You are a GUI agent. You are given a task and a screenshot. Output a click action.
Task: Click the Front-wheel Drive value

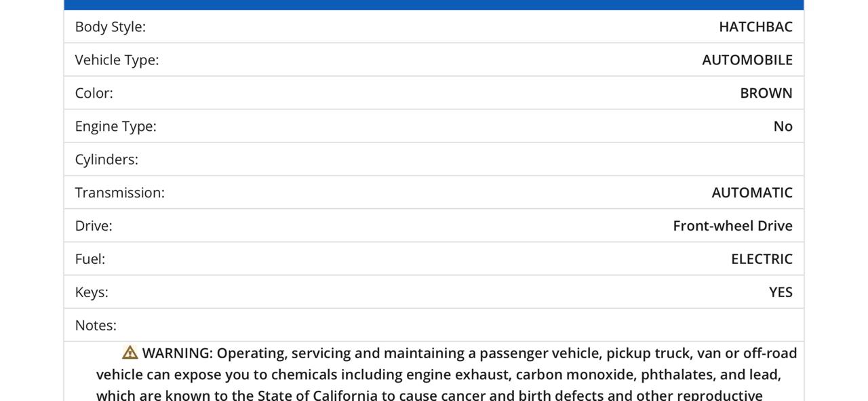coord(732,226)
